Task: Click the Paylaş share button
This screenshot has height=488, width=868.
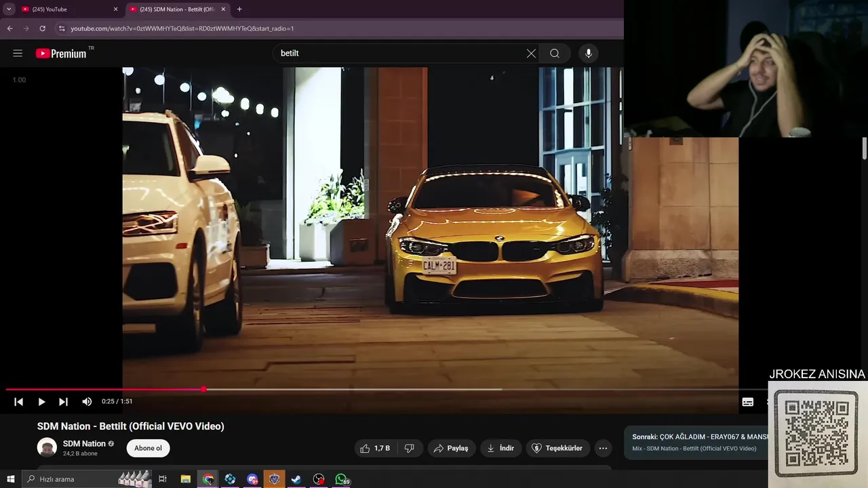Action: click(451, 449)
